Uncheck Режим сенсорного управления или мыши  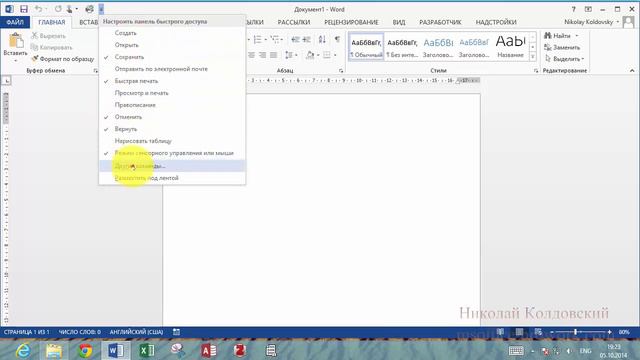[x=172, y=153]
